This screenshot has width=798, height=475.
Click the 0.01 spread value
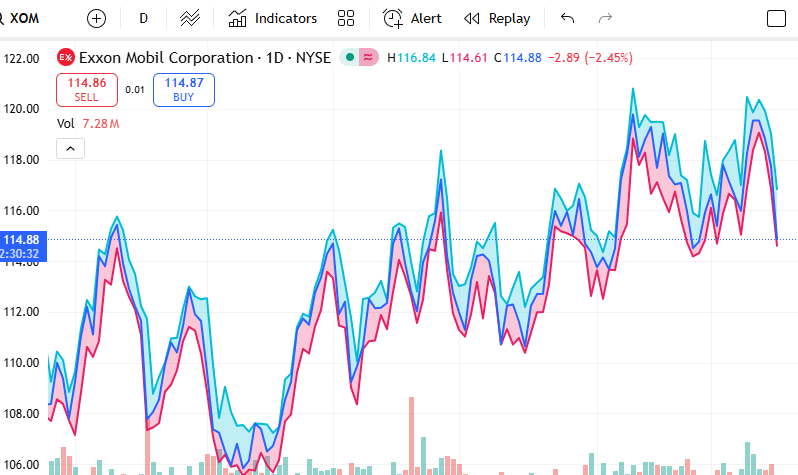pos(135,90)
